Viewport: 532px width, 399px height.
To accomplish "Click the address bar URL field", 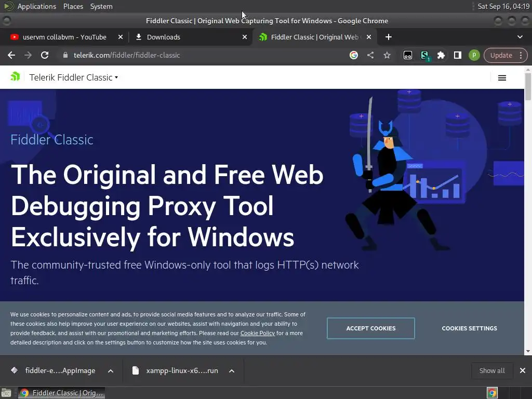I will 204,55.
